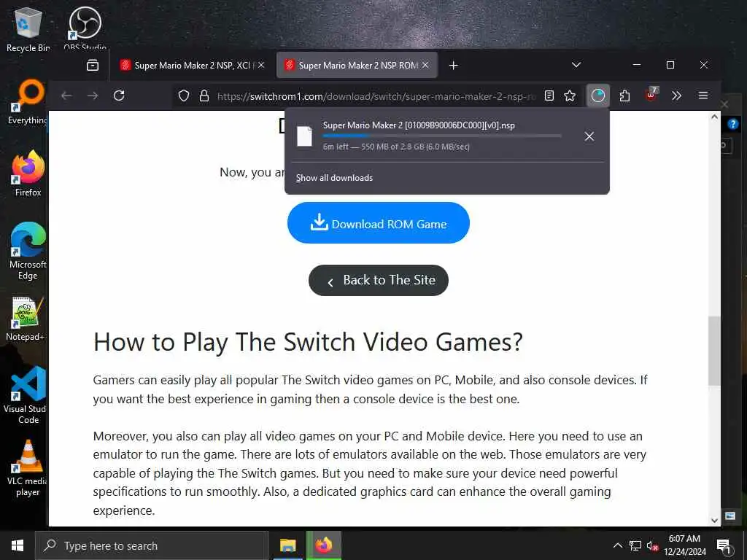Open the Firefox hamburger application menu
Image resolution: width=747 pixels, height=560 pixels.
pos(703,96)
